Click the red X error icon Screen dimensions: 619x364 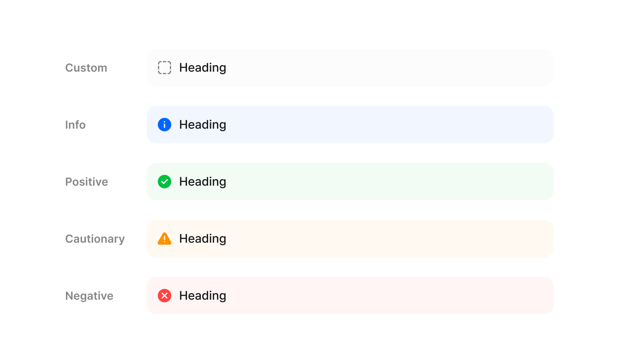pos(165,296)
